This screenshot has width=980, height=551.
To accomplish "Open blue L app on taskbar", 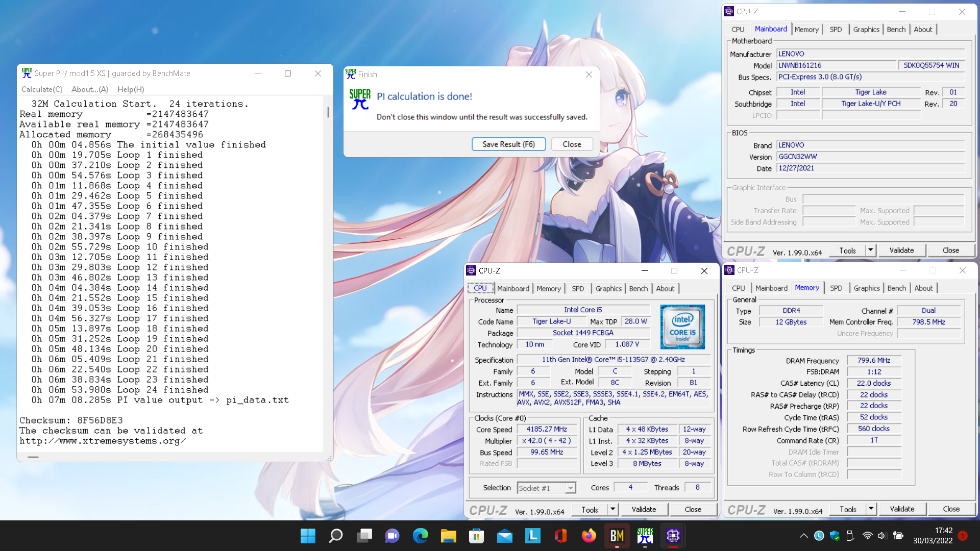I will [532, 536].
